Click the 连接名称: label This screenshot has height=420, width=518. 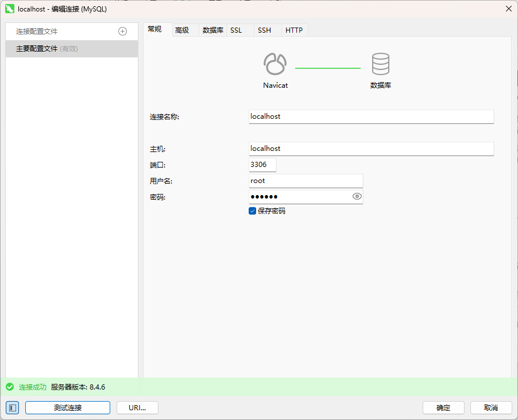tap(164, 117)
